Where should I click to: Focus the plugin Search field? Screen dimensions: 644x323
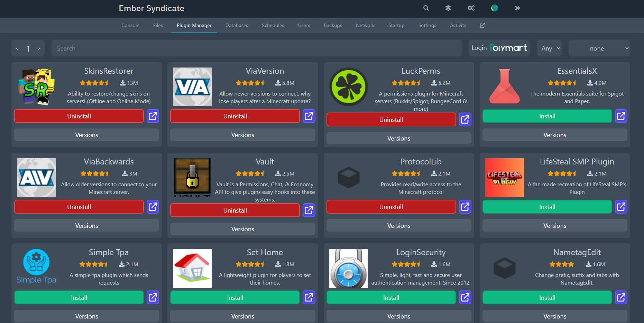coord(257,48)
